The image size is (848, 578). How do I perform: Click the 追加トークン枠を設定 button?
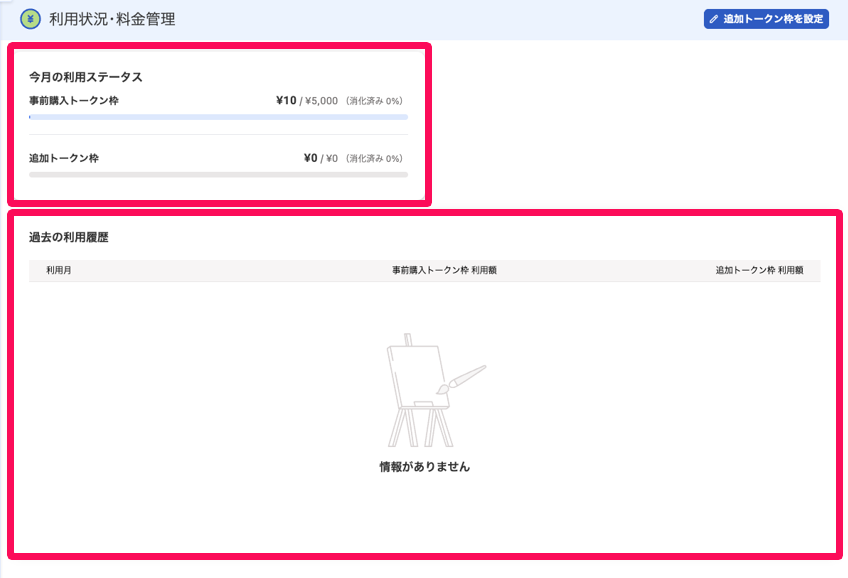(766, 19)
